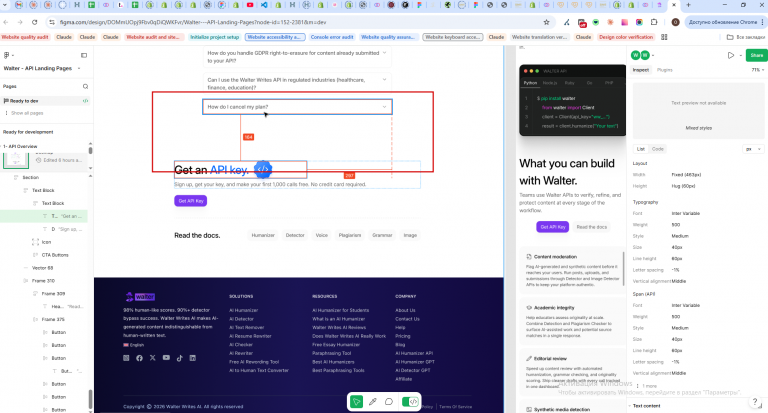Expand Text content section in inspect panel
Viewport: 768px width, 413px height.
pyautogui.click(x=629, y=406)
